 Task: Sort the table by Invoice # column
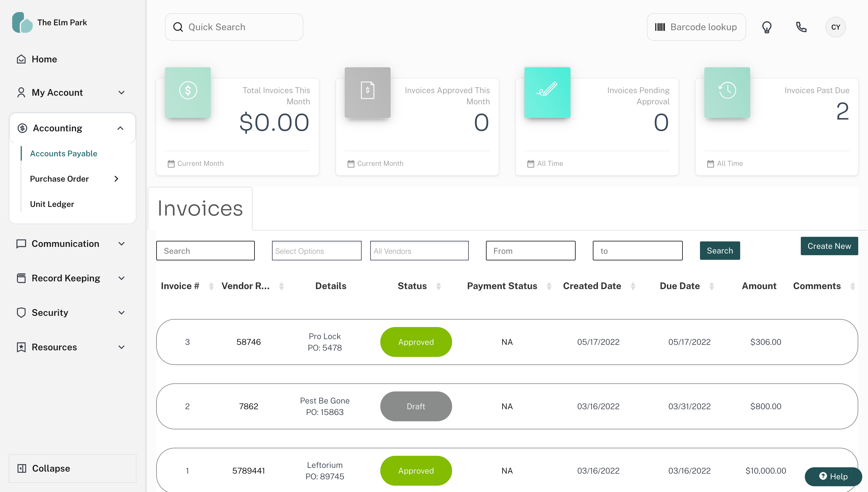[211, 286]
